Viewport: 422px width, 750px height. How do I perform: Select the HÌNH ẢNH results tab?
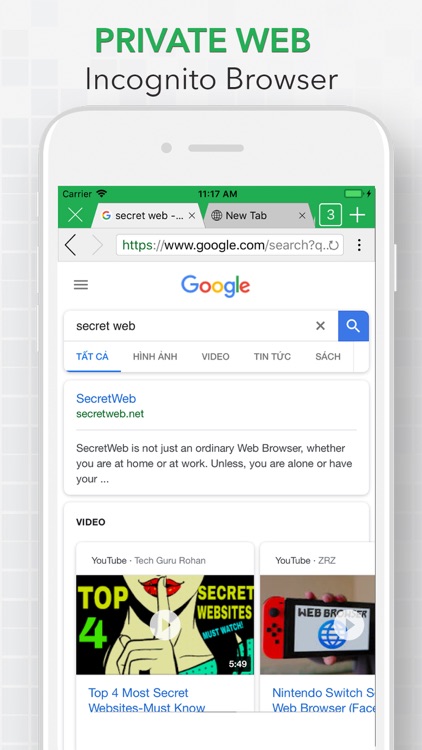155,356
